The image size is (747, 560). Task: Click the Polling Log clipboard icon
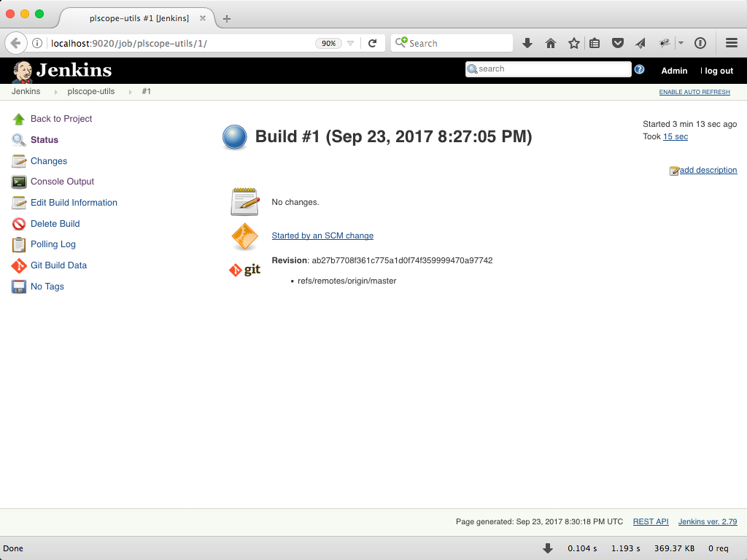click(x=18, y=245)
